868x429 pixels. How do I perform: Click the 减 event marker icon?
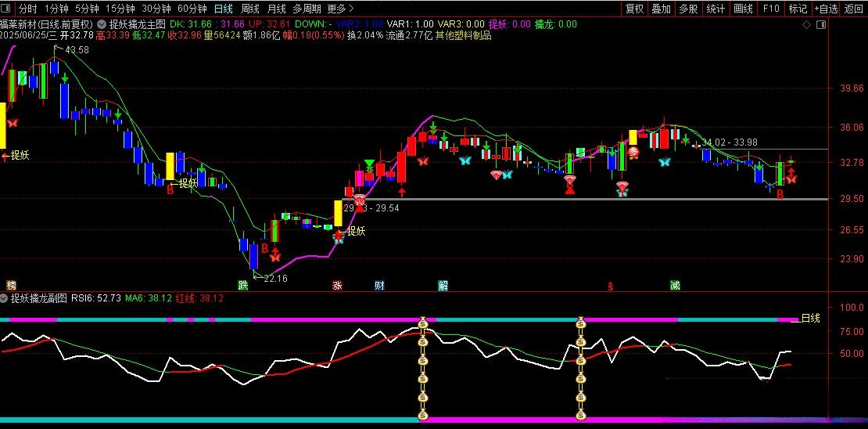675,286
